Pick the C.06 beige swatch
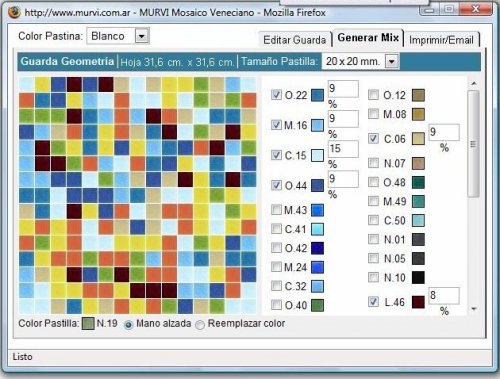The height and width of the screenshot is (379, 500). [x=418, y=139]
